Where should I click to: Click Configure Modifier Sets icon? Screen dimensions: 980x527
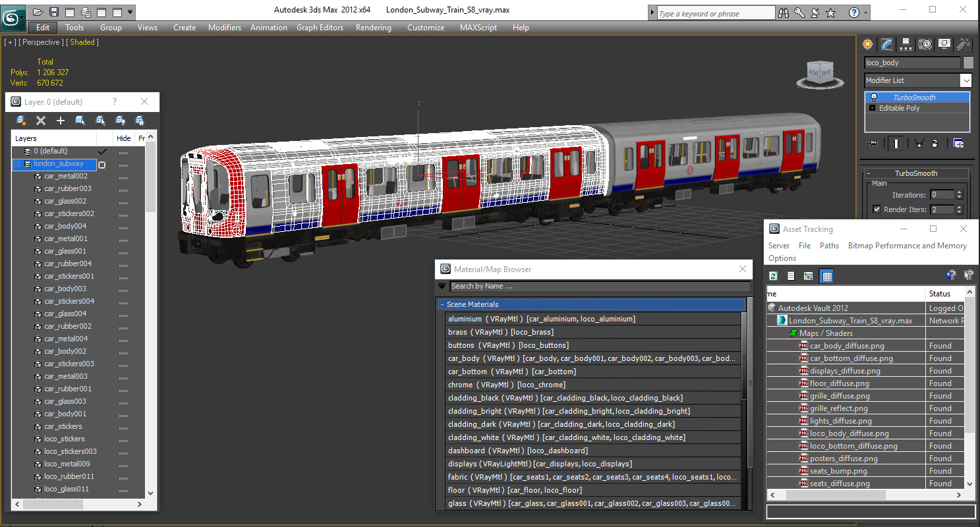pyautogui.click(x=959, y=144)
